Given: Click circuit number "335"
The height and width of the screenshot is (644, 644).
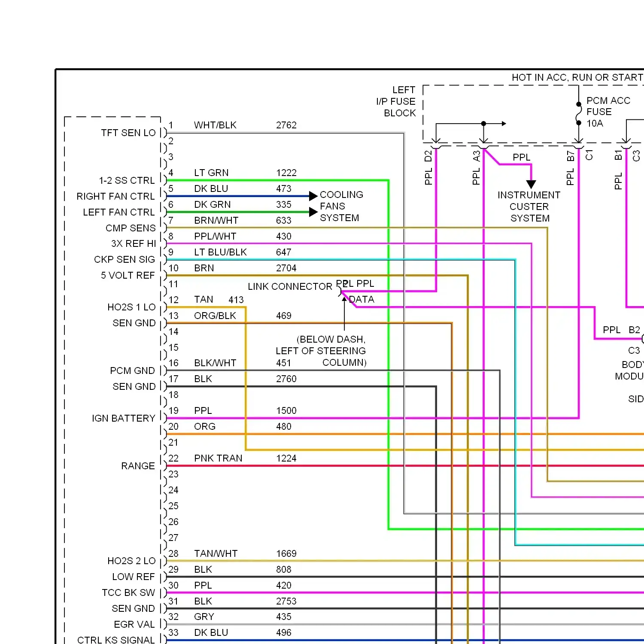Looking at the screenshot, I should click(x=284, y=204).
